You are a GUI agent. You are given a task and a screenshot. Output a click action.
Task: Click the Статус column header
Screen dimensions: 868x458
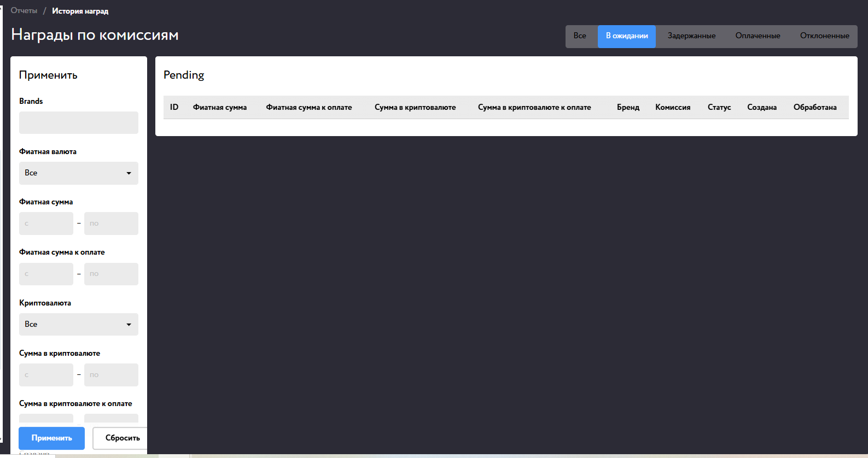coord(719,108)
